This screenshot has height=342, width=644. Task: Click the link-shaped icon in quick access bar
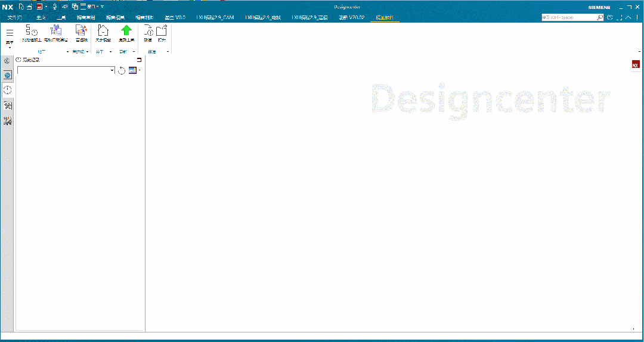point(64,7)
